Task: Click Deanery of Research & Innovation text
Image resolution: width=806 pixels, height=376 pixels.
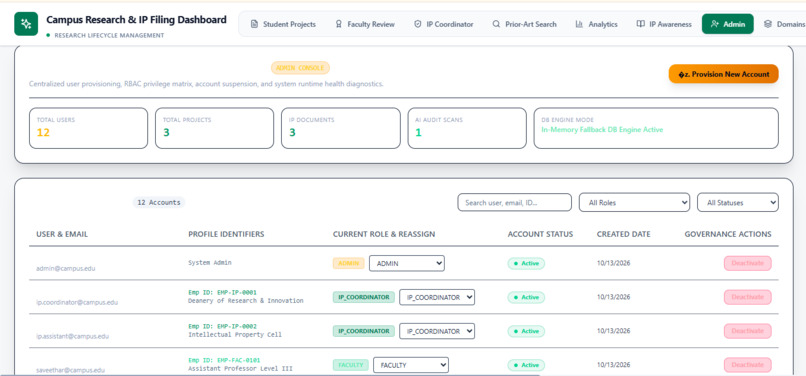Action: tap(246, 300)
